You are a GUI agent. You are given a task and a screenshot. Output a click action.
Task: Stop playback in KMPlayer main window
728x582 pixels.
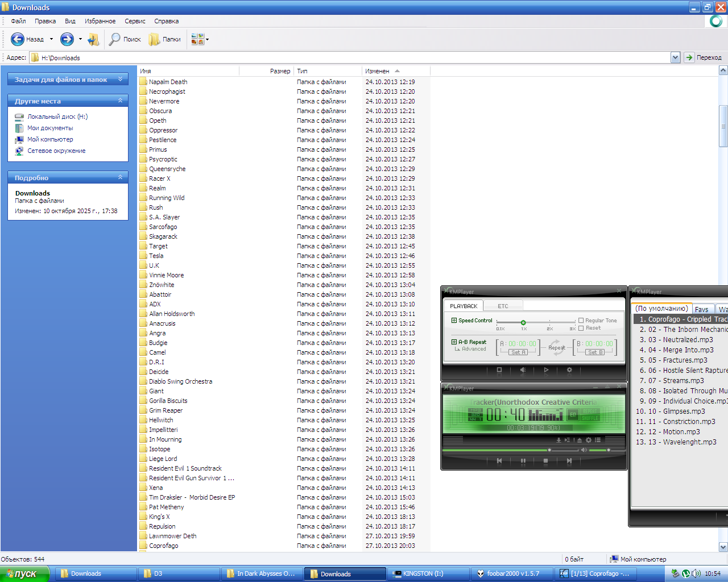point(546,461)
